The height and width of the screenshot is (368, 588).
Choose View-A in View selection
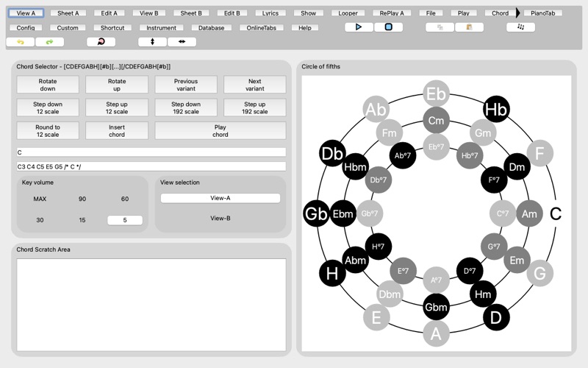click(x=220, y=198)
